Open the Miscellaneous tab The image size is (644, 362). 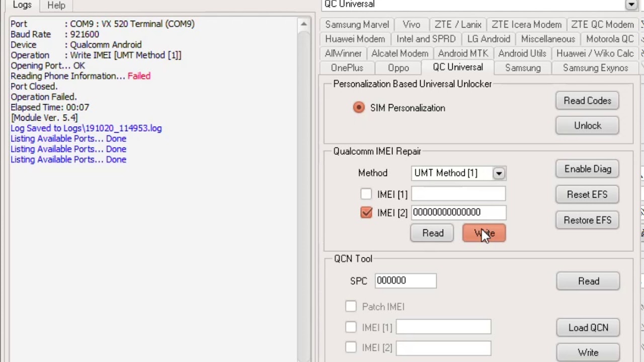tap(548, 39)
